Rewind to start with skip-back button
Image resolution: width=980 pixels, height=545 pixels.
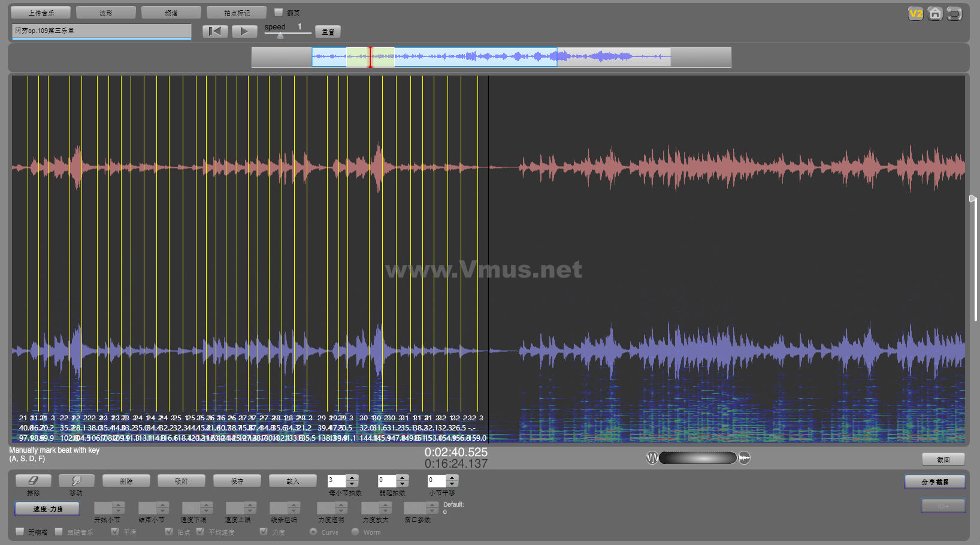215,31
